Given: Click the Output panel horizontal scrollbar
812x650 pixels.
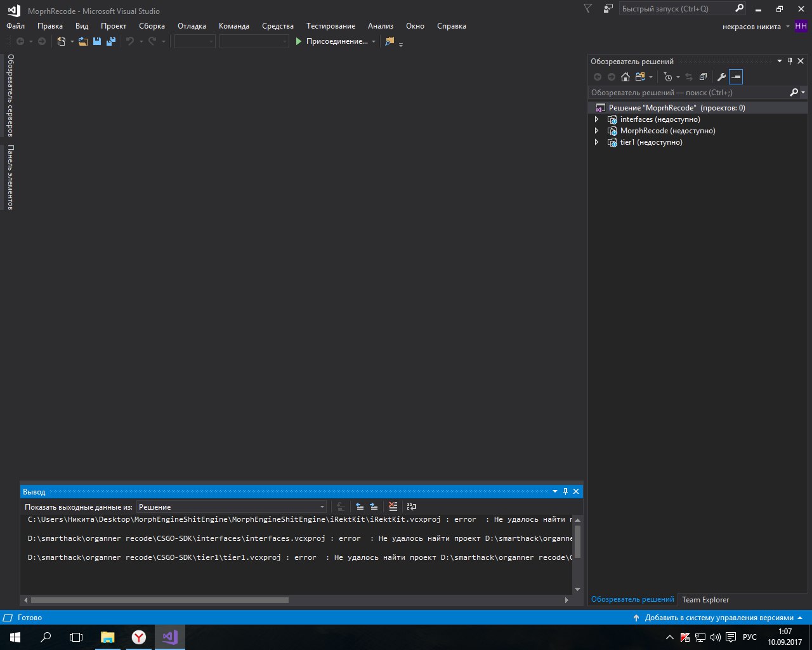Looking at the screenshot, I should tap(159, 600).
